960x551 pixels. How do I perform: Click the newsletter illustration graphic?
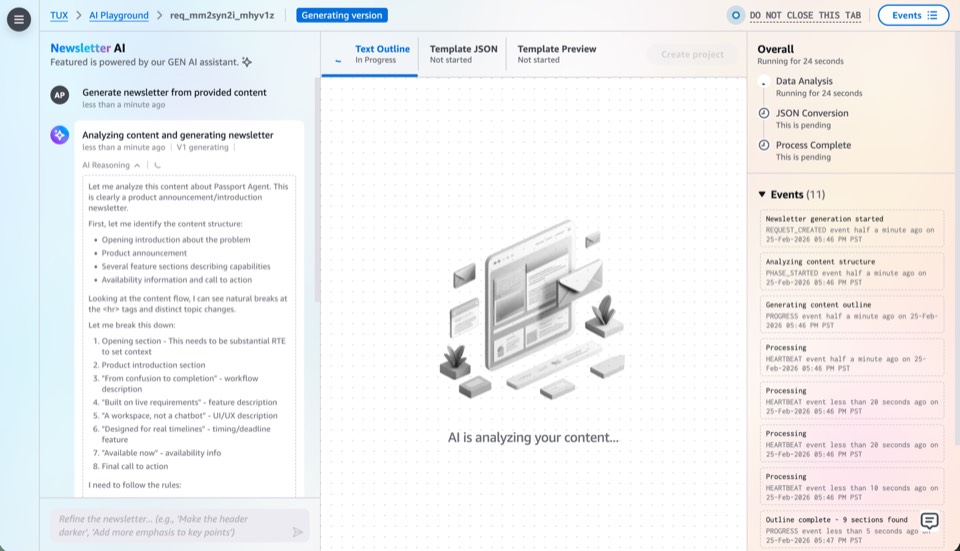coord(533,309)
